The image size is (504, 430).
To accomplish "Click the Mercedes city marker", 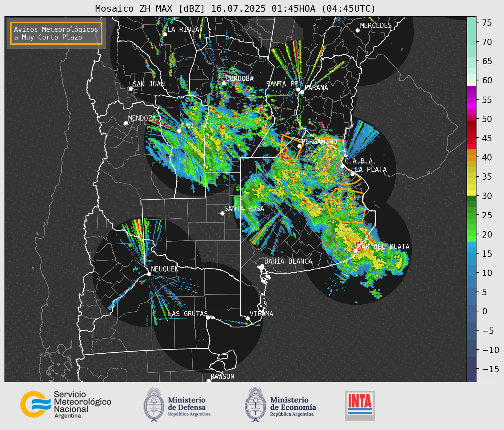I will pyautogui.click(x=357, y=31).
